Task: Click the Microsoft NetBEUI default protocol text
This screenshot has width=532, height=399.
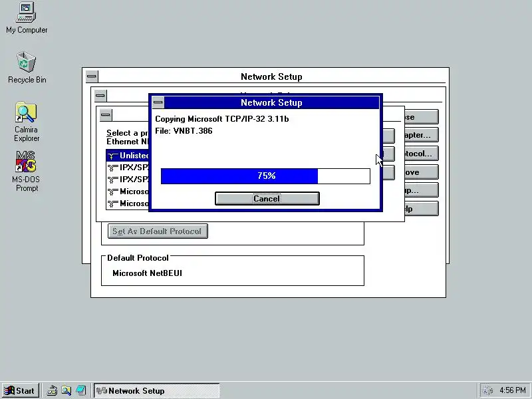Action: point(147,273)
